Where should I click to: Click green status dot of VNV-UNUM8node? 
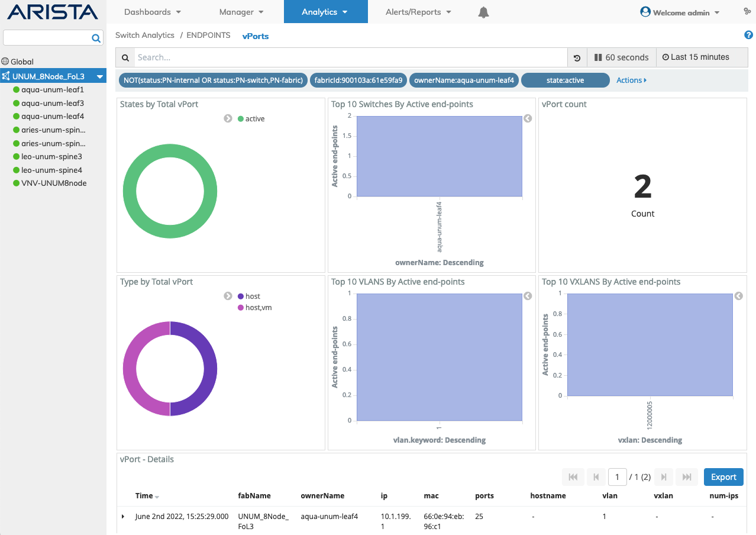click(x=17, y=183)
